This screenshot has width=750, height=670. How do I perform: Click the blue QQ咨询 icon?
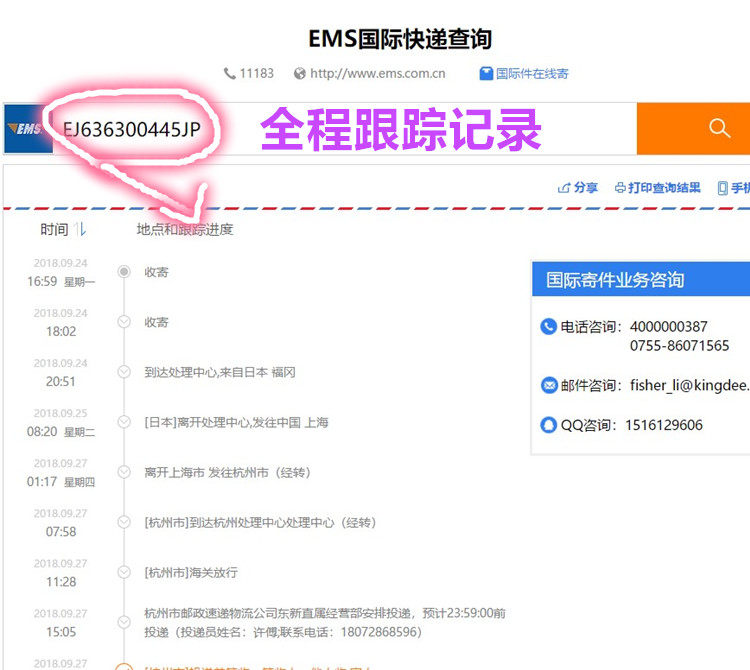click(549, 425)
